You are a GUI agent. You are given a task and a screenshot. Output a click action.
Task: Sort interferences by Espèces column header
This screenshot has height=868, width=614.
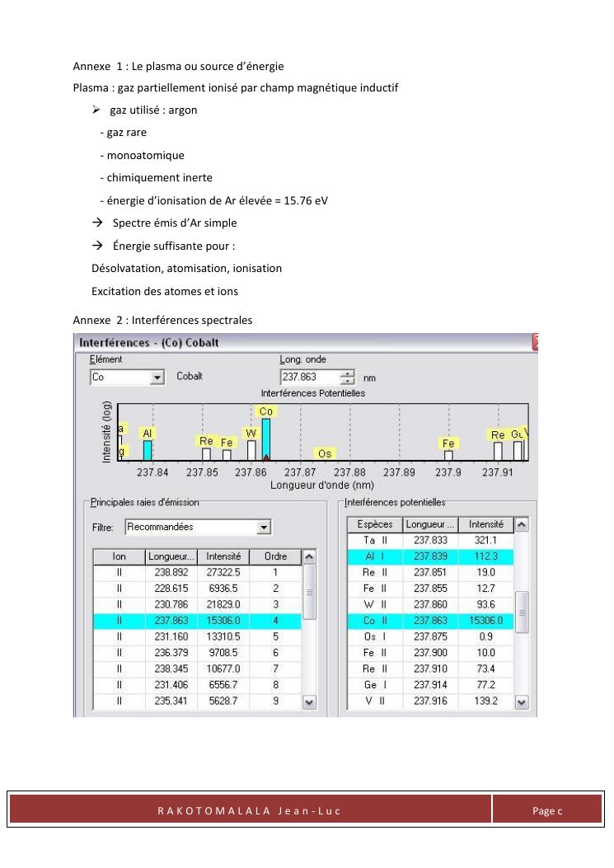tap(376, 524)
